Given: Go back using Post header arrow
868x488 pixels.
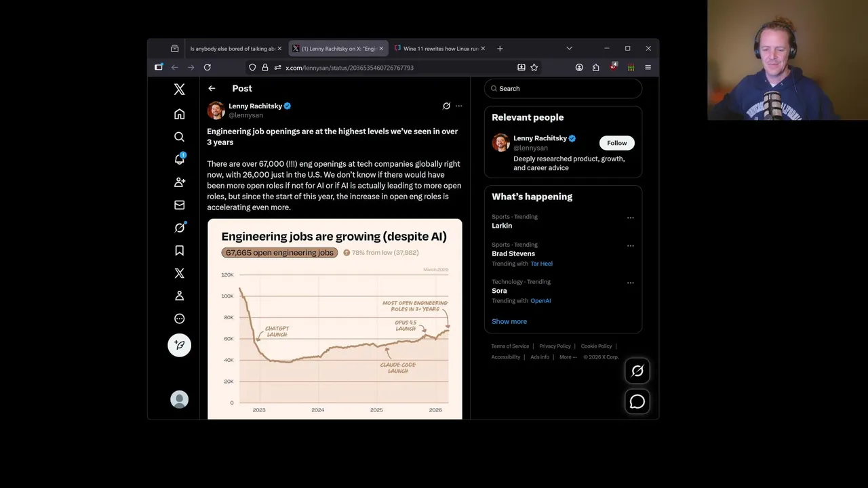Looking at the screenshot, I should [x=212, y=88].
